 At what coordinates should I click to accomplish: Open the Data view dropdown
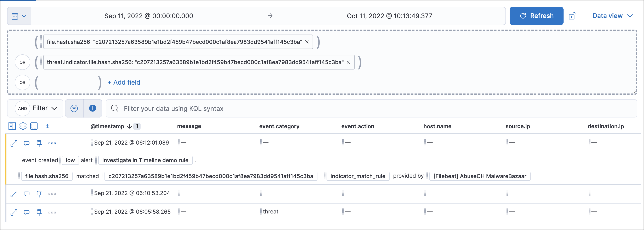612,16
